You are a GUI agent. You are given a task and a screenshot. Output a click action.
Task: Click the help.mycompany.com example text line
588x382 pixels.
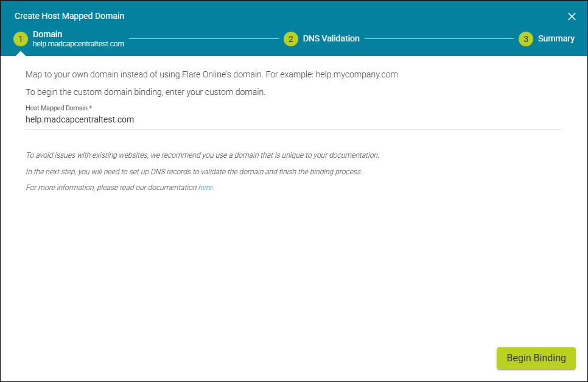click(211, 74)
